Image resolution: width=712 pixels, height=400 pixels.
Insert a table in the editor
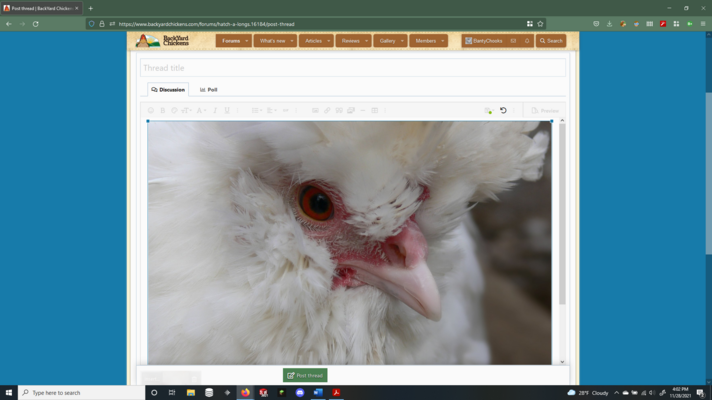[x=375, y=110]
